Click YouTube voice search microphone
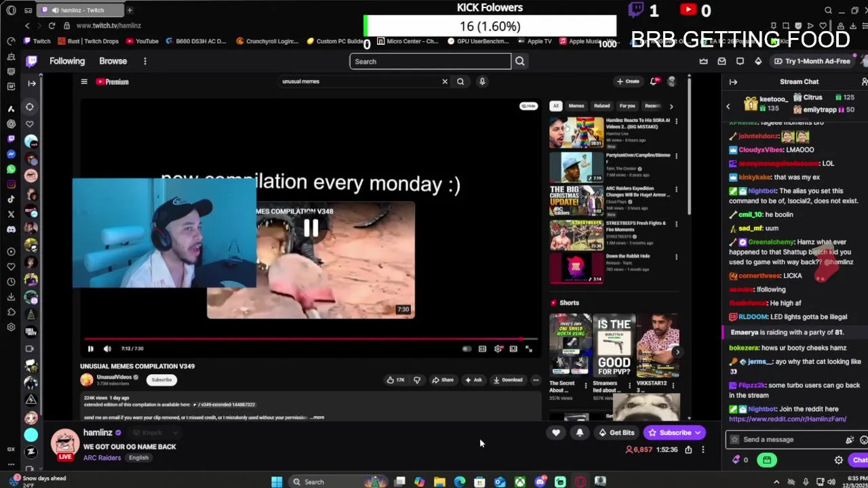Screen dimensions: 868x488 (x=482, y=81)
